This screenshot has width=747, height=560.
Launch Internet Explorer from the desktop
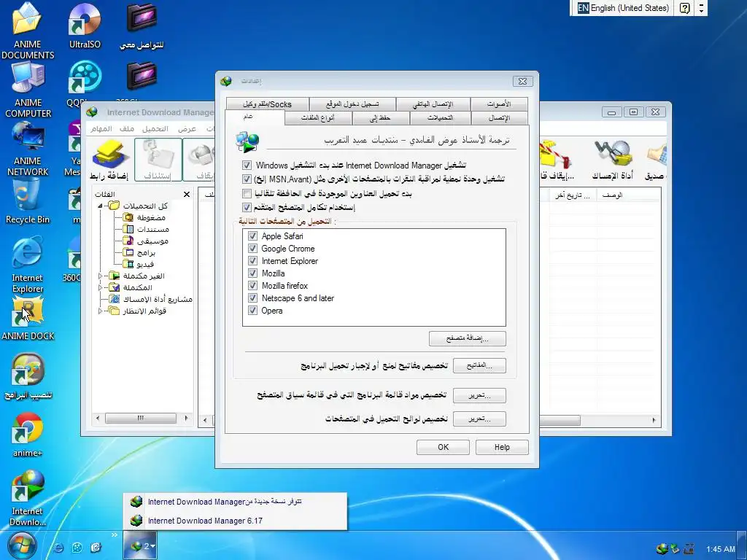(27, 253)
